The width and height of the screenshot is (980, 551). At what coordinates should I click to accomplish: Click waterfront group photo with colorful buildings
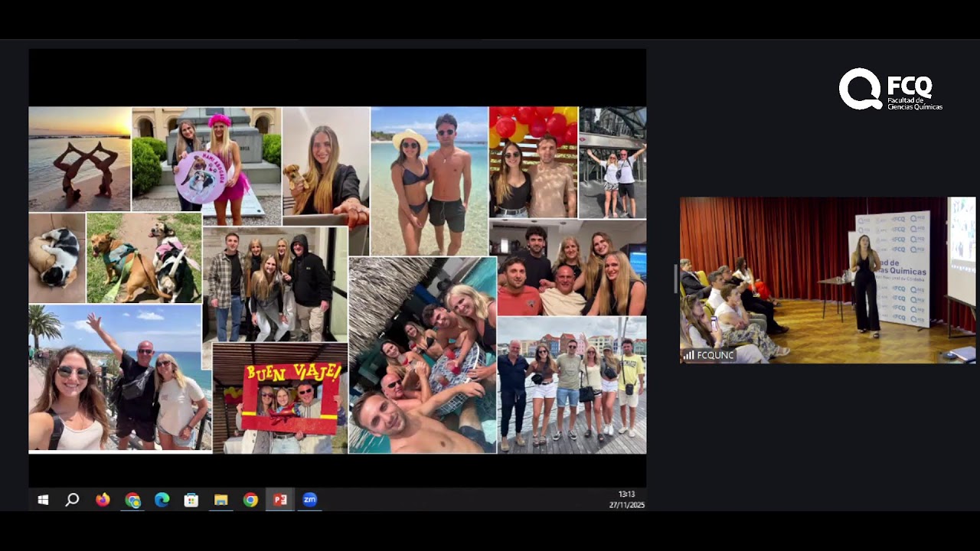572,386
